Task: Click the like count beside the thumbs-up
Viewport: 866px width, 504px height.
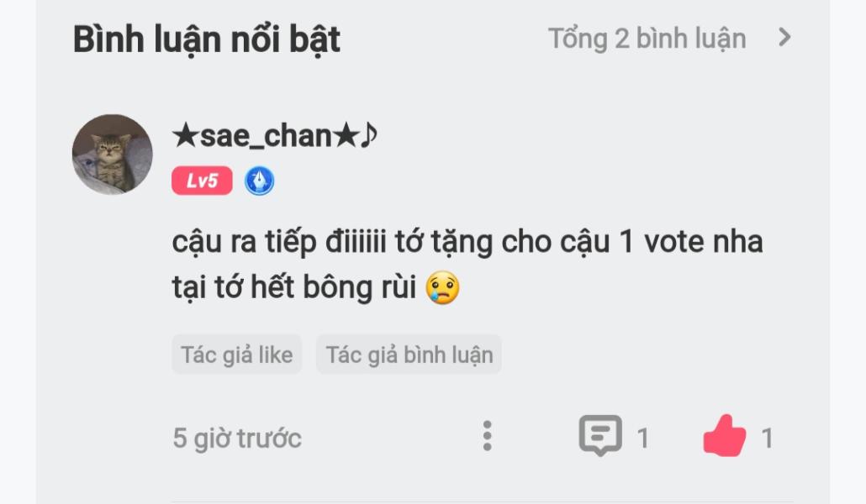Action: (x=767, y=438)
